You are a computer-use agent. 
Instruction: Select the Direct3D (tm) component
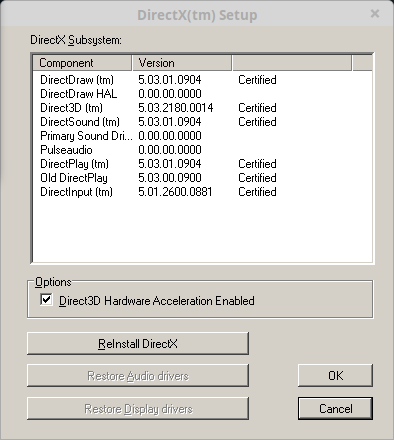pos(71,108)
